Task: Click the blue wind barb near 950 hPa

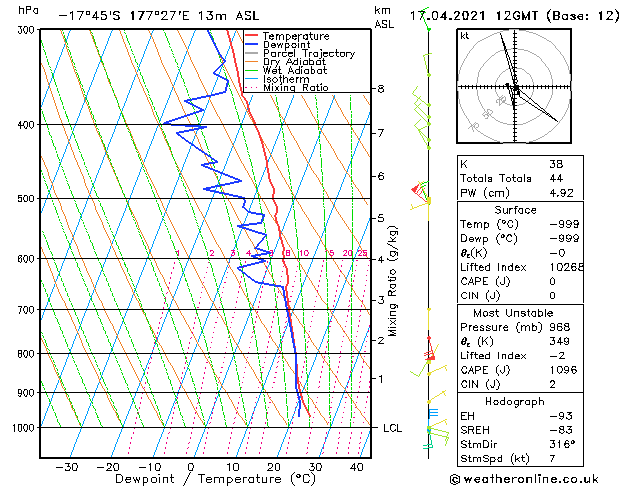Action: pos(432,412)
